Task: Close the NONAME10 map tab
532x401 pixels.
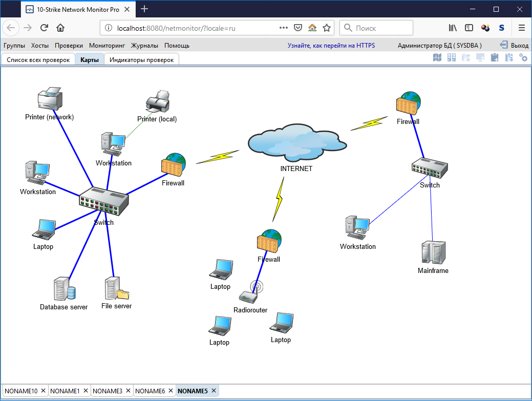Action: (x=44, y=391)
